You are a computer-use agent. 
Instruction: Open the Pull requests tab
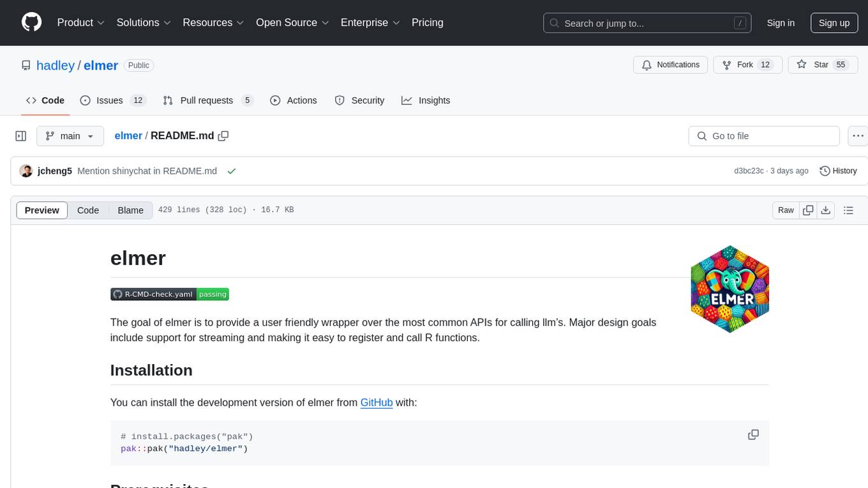click(x=208, y=100)
